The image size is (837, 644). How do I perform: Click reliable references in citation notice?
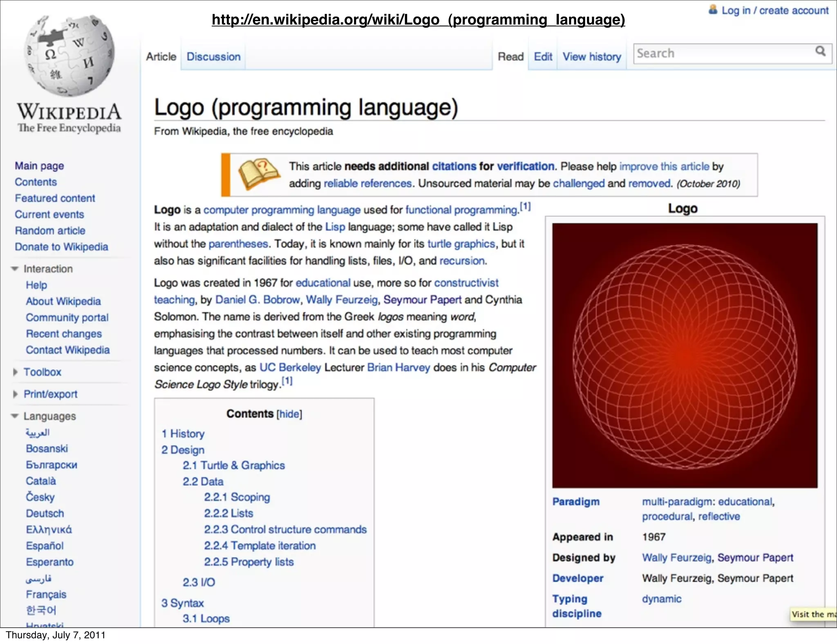367,183
